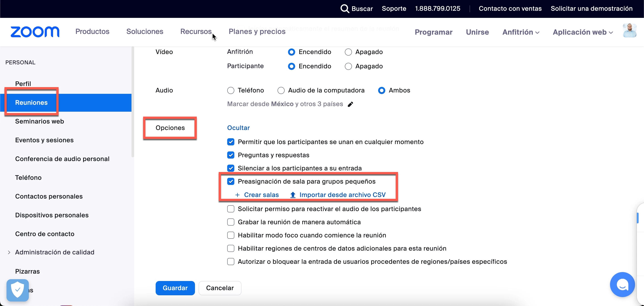Select Apagado for Anfitrión video
Viewport: 644px width, 306px height.
click(348, 52)
